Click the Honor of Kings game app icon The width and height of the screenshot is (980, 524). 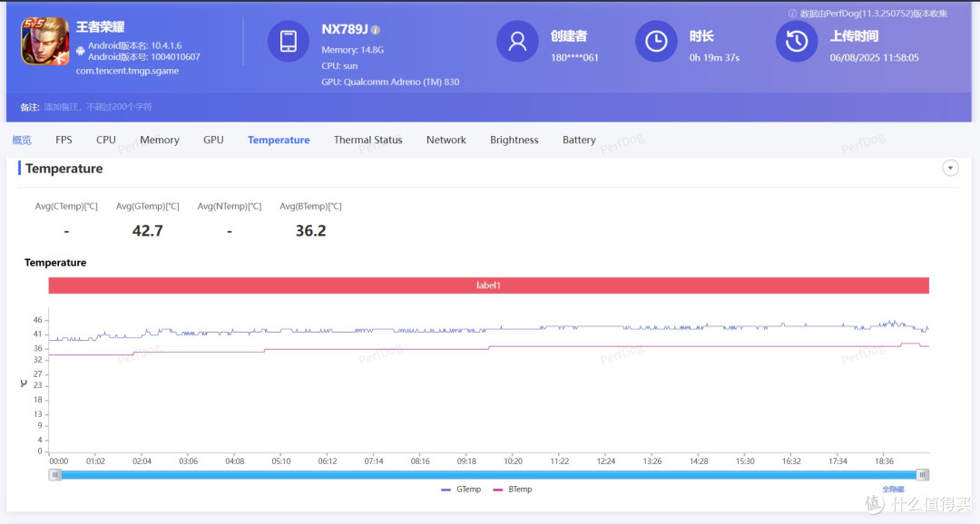point(45,41)
